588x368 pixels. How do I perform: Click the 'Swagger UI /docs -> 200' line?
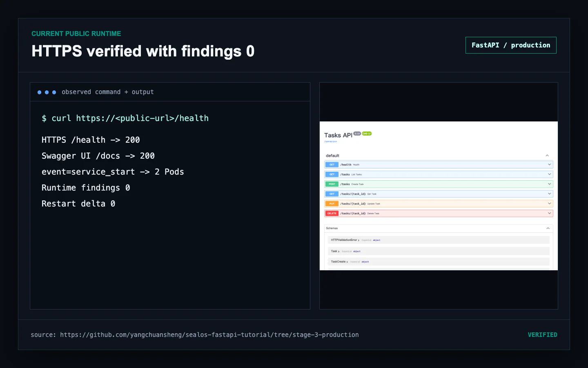coord(98,156)
